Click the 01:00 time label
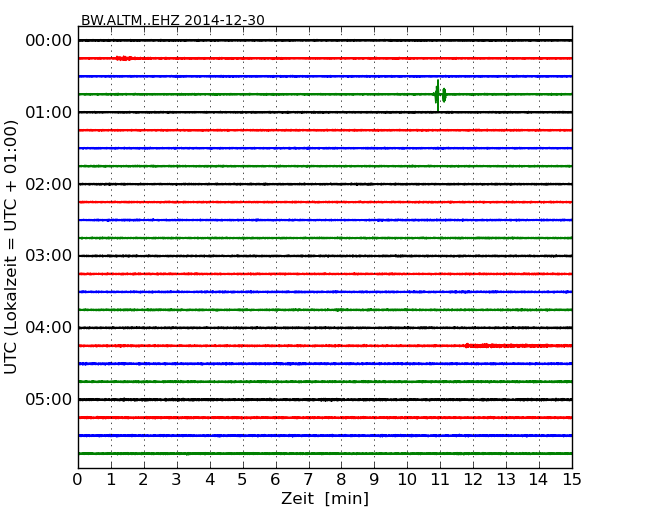Image resolution: width=650 pixels, height=520 pixels. tap(49, 112)
